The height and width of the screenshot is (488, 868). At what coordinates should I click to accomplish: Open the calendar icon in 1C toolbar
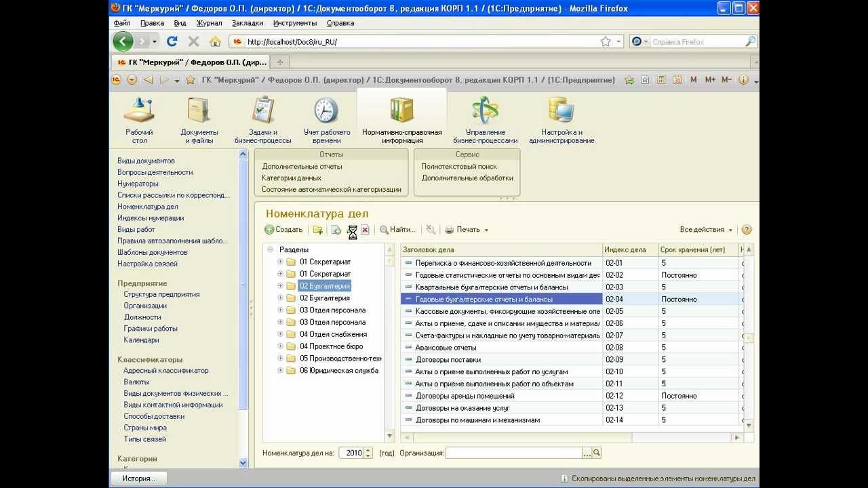(x=677, y=80)
